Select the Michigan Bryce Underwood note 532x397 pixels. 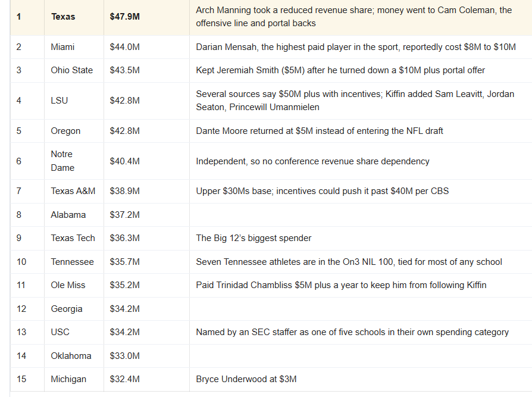click(246, 379)
